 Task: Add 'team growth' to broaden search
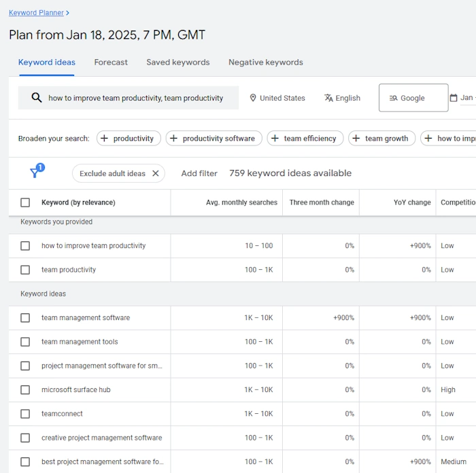(381, 139)
